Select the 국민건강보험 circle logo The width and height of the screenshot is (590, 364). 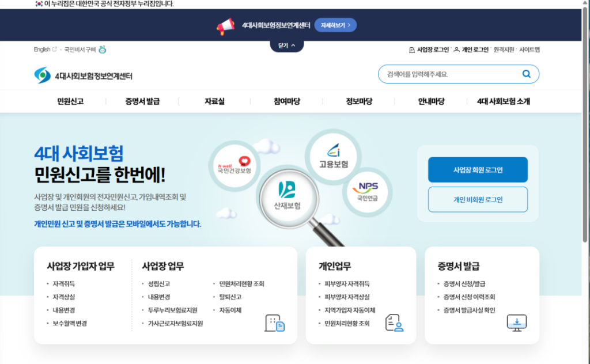235,166
